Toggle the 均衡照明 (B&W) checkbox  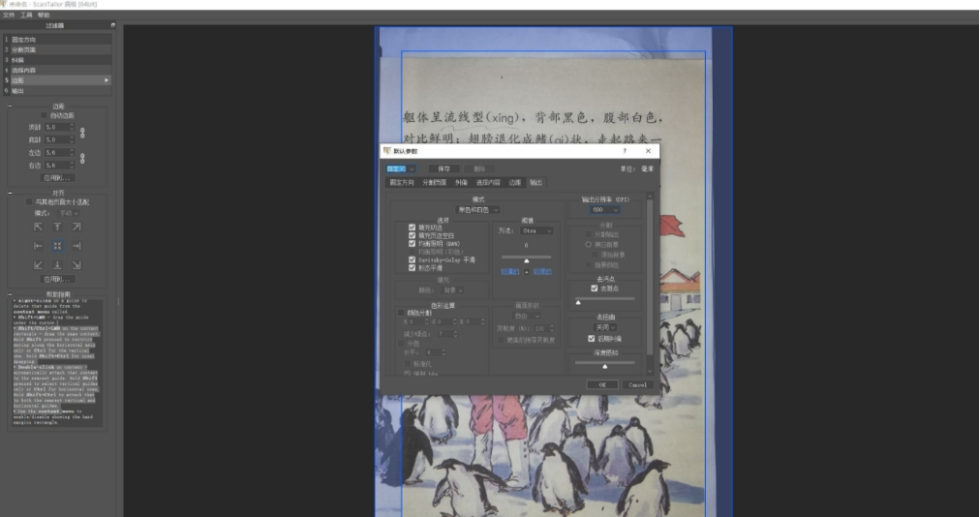tap(412, 244)
